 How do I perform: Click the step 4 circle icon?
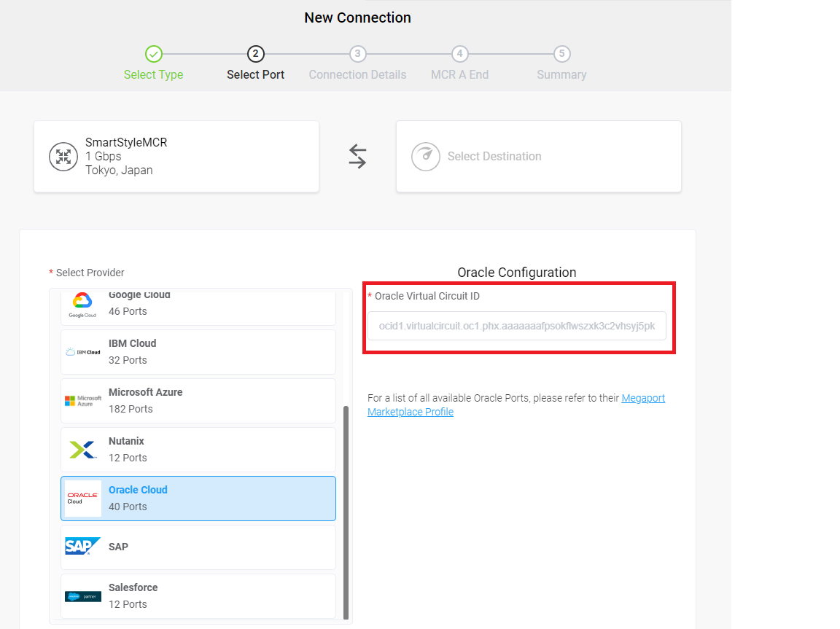(459, 54)
